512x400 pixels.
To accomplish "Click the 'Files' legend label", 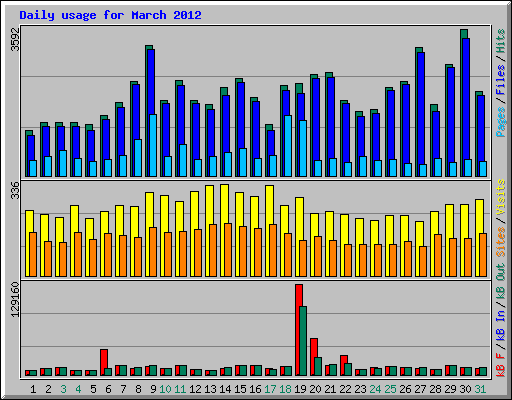I will [501, 79].
